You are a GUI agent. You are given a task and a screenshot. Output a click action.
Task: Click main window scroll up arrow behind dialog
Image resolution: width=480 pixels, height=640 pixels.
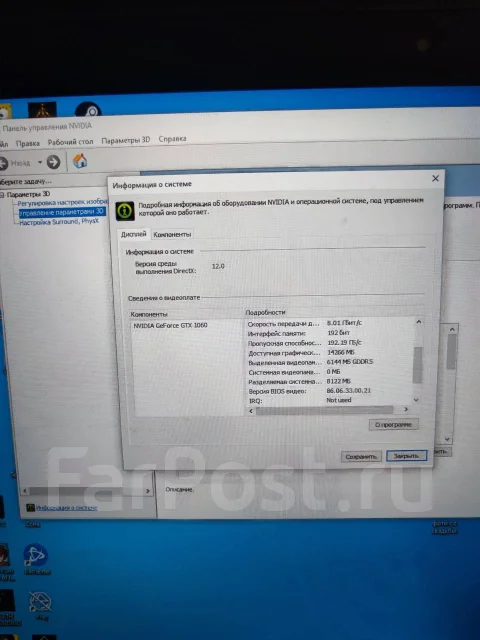click(x=452, y=329)
